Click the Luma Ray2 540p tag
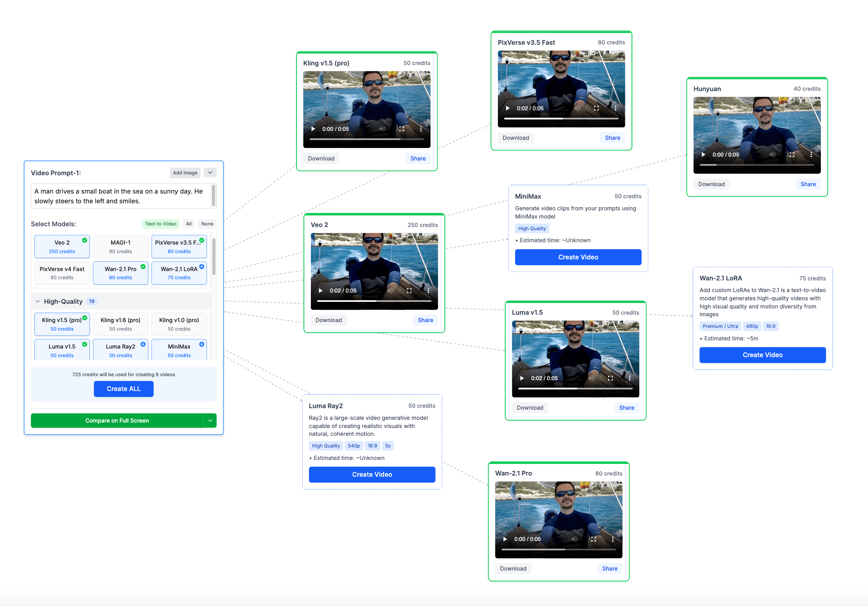 tap(354, 446)
